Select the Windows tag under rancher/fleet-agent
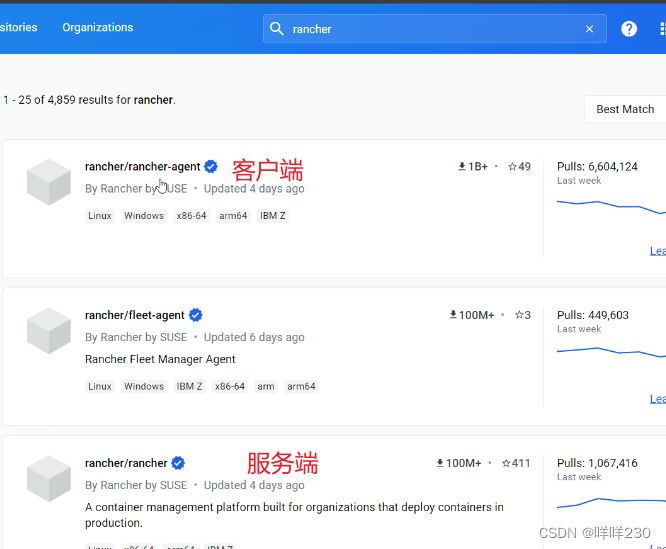This screenshot has width=666, height=549. click(x=144, y=386)
